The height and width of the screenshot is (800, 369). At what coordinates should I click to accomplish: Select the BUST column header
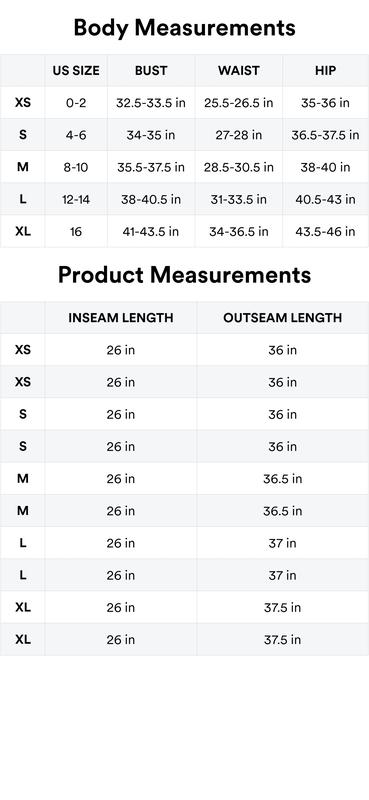(151, 70)
